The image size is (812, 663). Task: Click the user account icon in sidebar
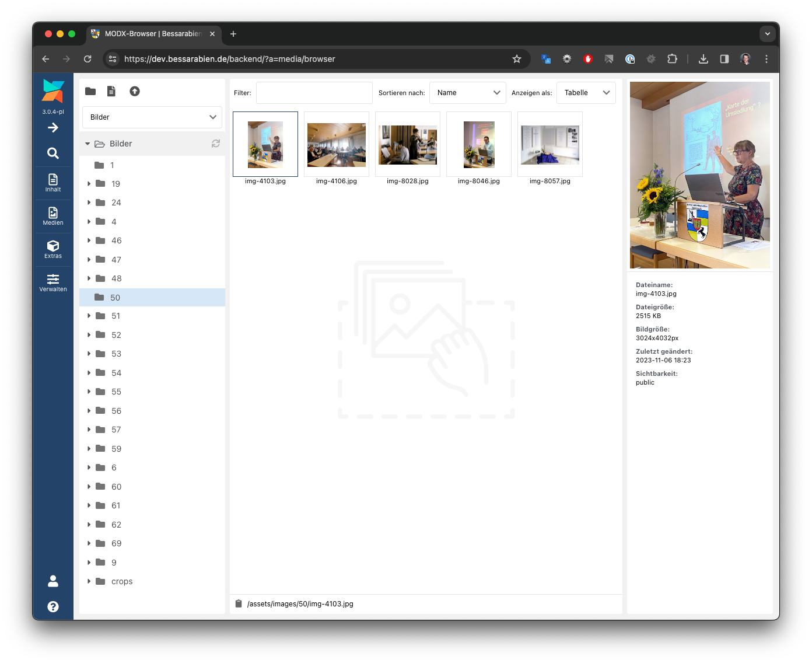[53, 581]
